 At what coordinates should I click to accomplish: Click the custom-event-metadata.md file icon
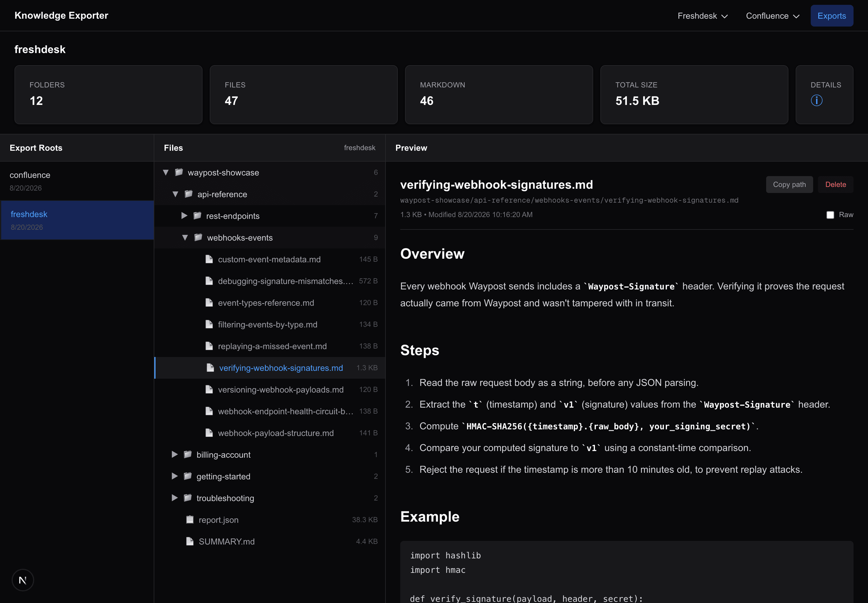209,259
